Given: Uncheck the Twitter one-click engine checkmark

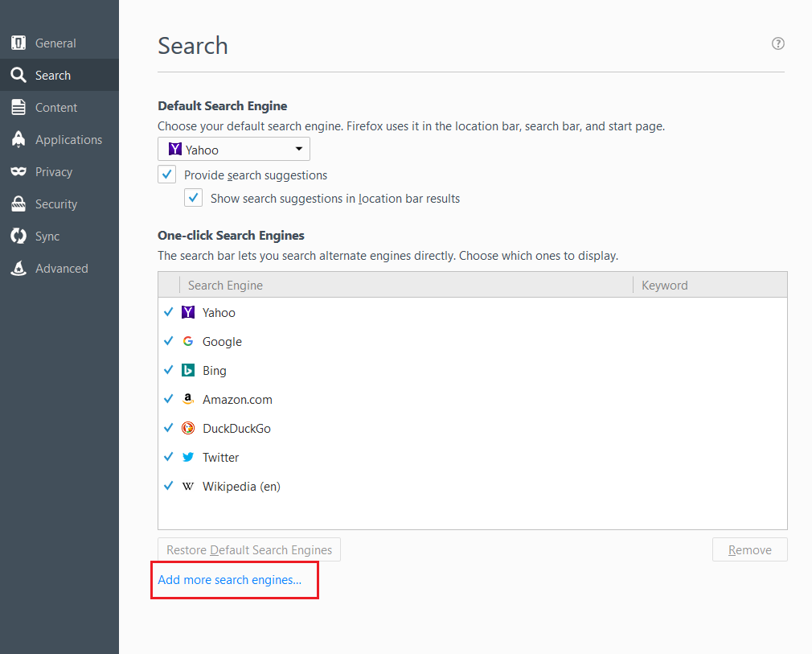Looking at the screenshot, I should (x=168, y=457).
